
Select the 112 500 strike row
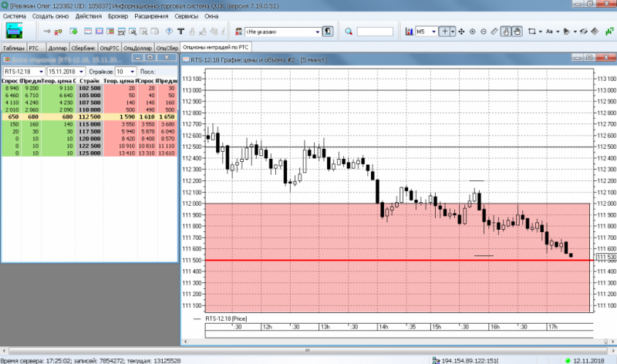click(x=89, y=117)
